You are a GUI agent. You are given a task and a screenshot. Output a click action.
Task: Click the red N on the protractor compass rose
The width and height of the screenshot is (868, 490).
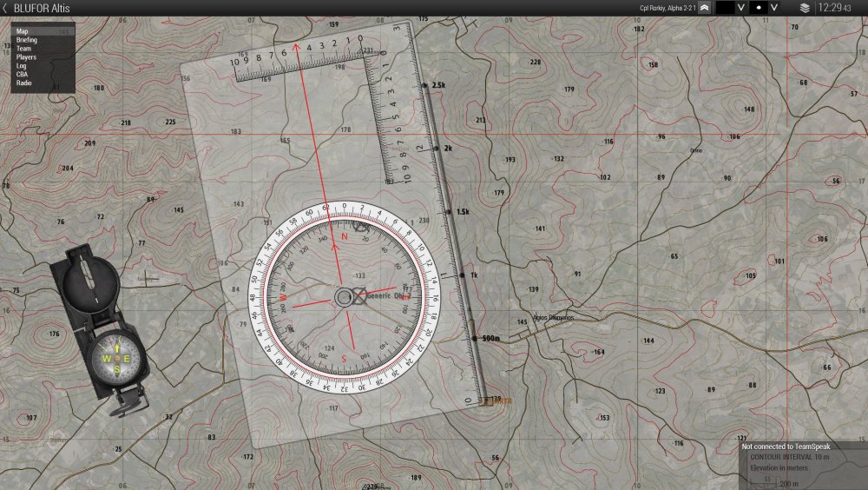344,236
